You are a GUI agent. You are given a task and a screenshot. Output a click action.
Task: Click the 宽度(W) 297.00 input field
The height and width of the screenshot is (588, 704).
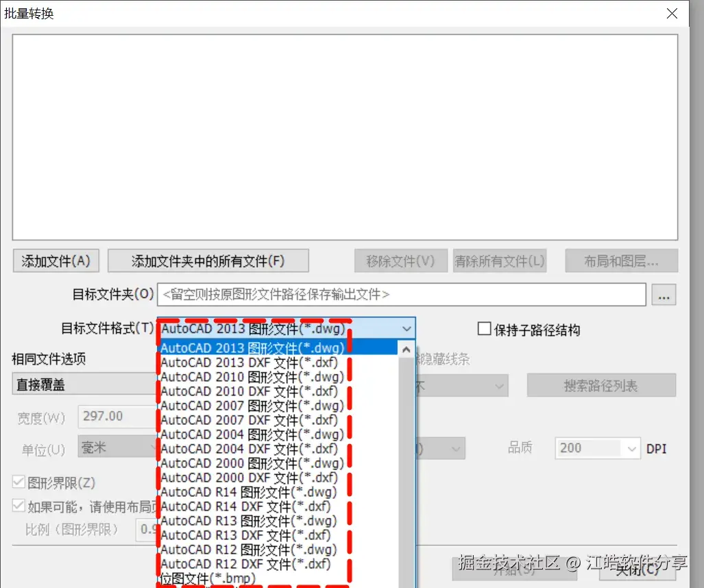(x=118, y=417)
